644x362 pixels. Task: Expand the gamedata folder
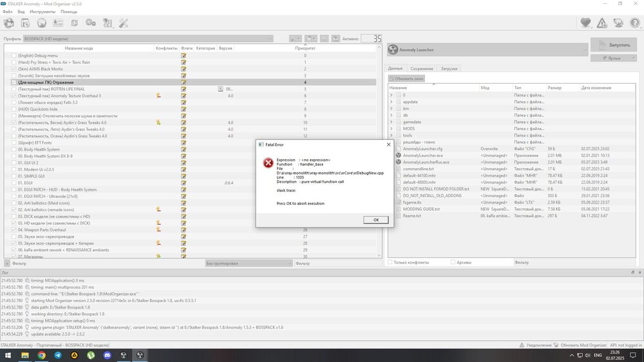391,122
